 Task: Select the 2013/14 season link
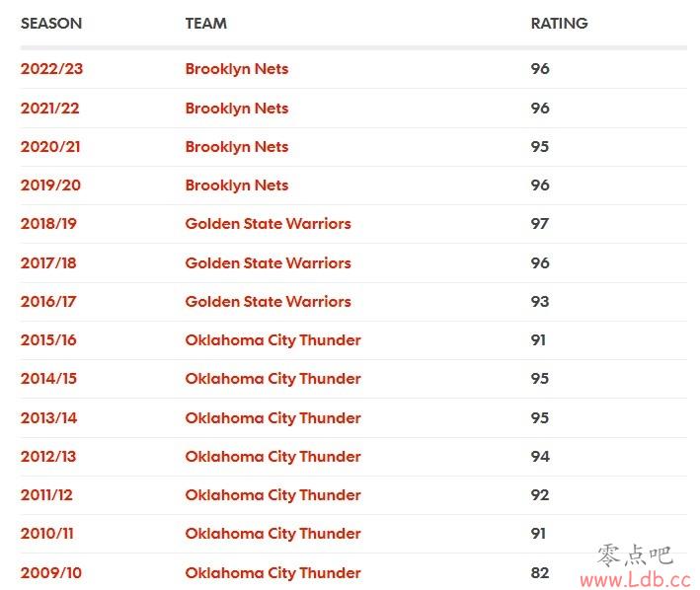coord(48,418)
